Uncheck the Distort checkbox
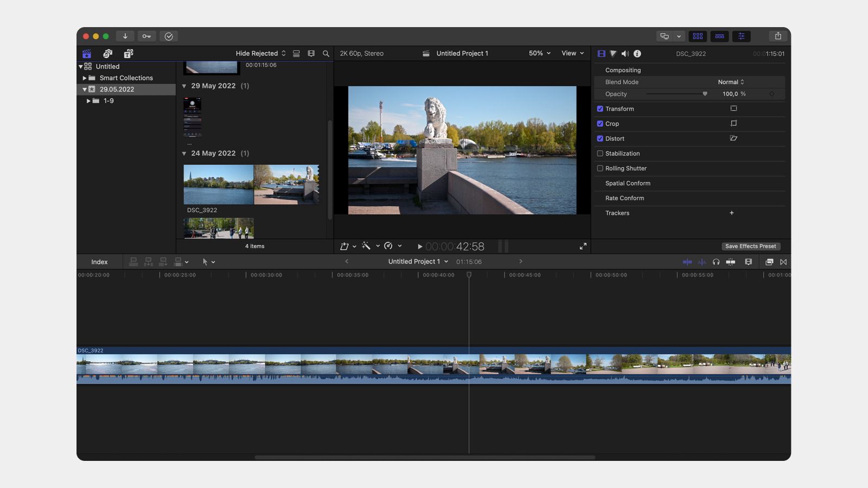The width and height of the screenshot is (868, 488). point(600,139)
